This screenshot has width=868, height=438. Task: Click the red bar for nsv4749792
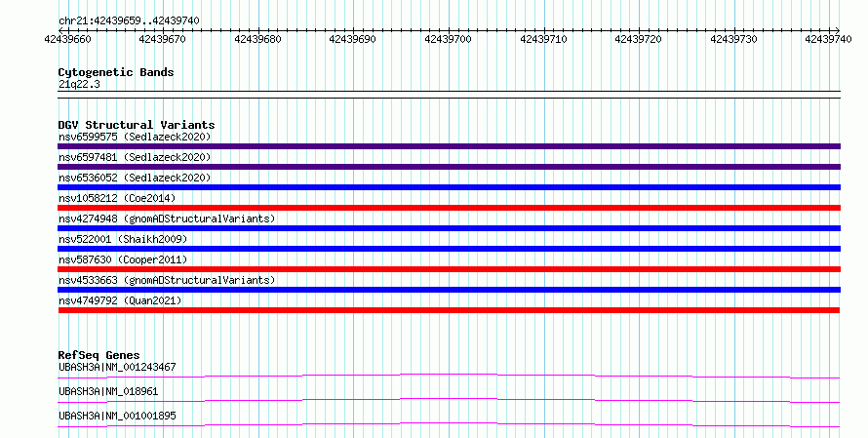449,310
